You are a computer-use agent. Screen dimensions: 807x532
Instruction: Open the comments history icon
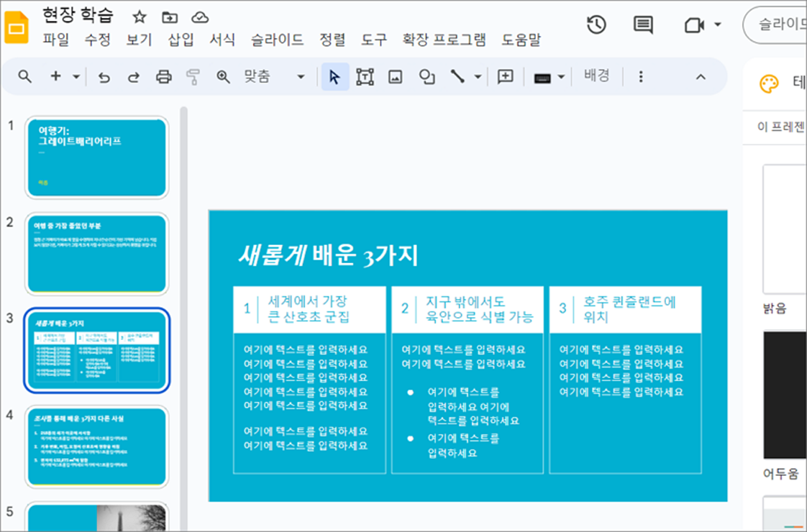click(643, 24)
